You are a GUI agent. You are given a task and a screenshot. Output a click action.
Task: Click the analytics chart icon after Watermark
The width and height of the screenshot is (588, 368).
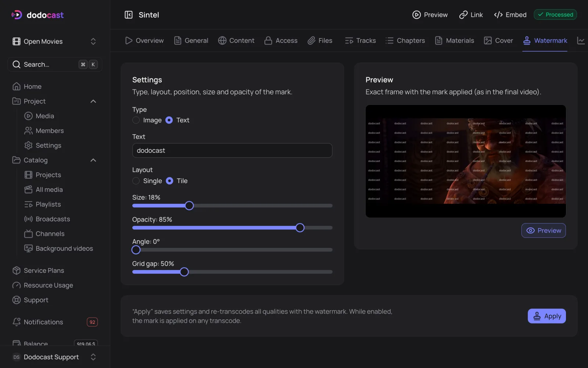581,40
